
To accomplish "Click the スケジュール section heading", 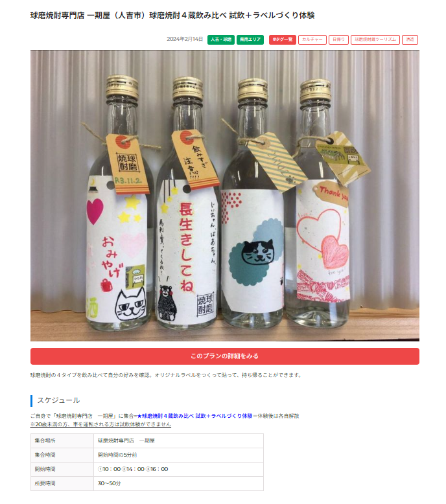I will [58, 400].
